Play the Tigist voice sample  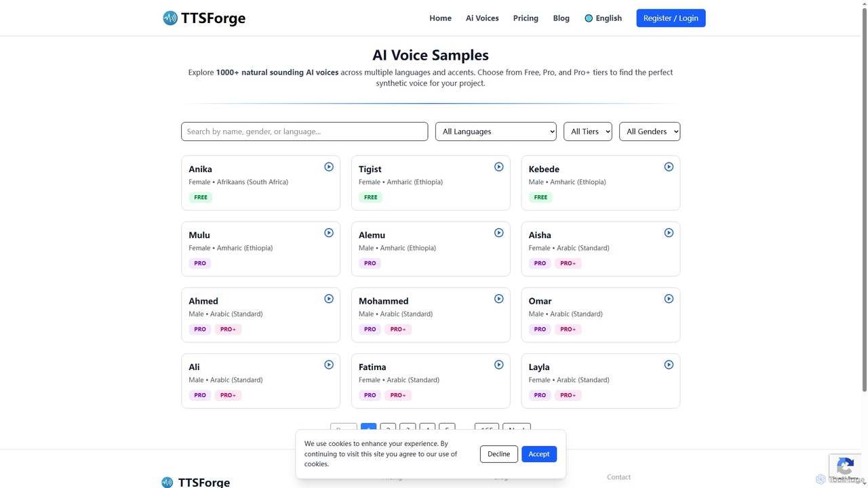[x=499, y=167]
